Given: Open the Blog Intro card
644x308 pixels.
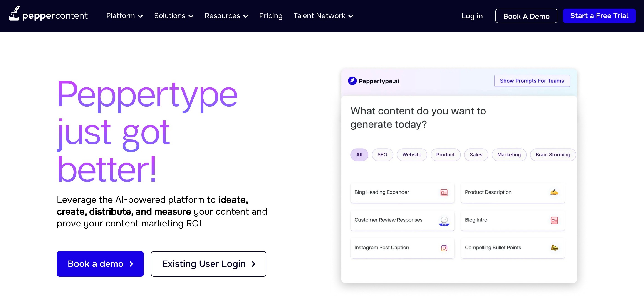Looking at the screenshot, I should [513, 220].
